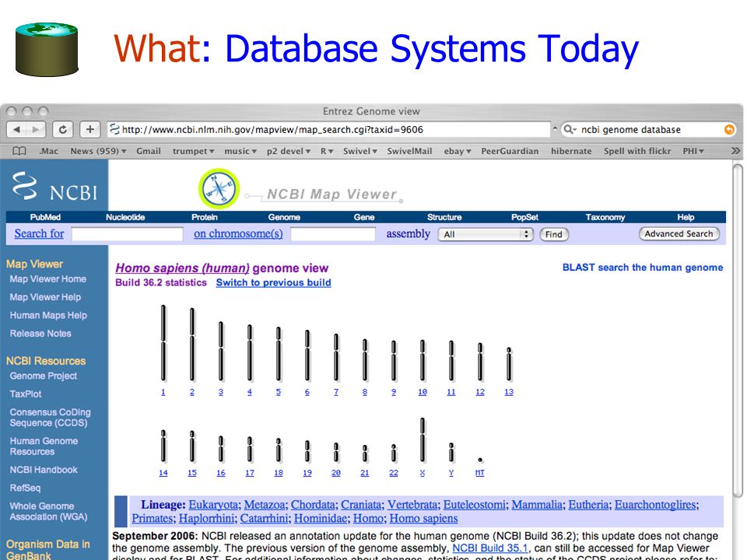Open the music bookmark folder
747x560 pixels.
(x=240, y=151)
